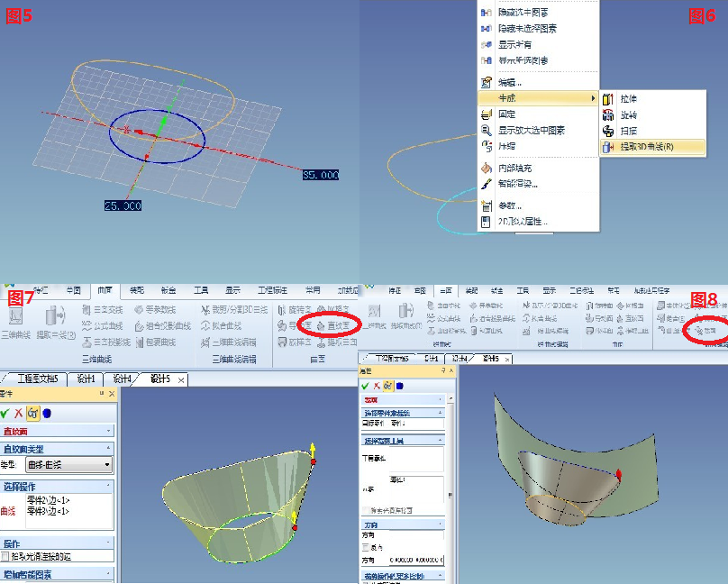Screen dimensions: 728x584
Task: Click the 裁剪 tool in 图8 ribbon
Action: click(x=705, y=331)
